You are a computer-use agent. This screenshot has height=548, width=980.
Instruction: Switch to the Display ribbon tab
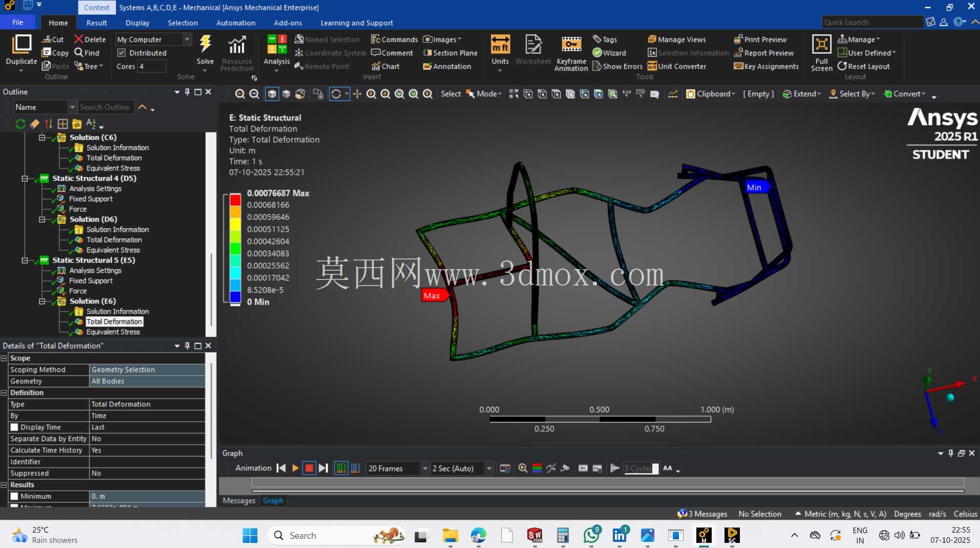pyautogui.click(x=137, y=23)
